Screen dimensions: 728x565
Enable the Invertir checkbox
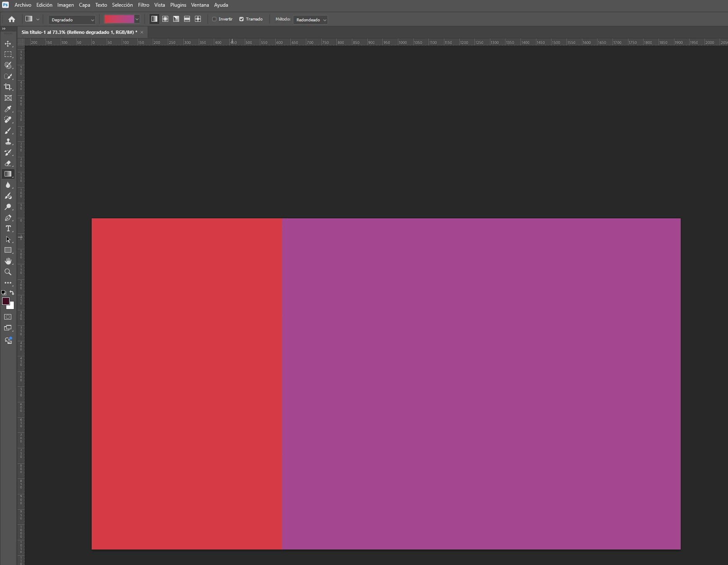click(x=214, y=19)
